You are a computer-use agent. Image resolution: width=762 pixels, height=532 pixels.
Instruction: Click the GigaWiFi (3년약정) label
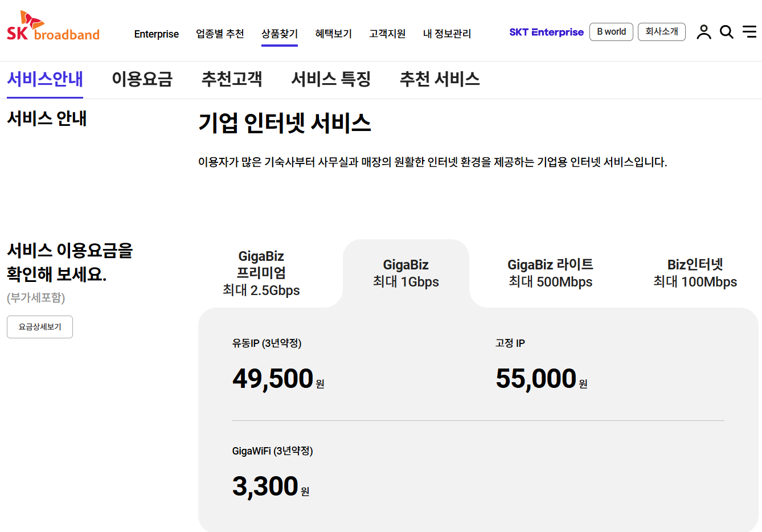(273, 451)
